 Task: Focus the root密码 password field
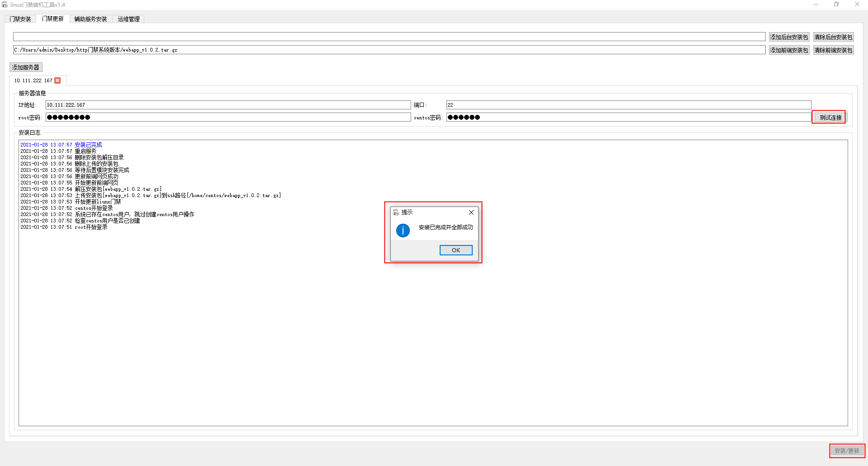pos(228,117)
